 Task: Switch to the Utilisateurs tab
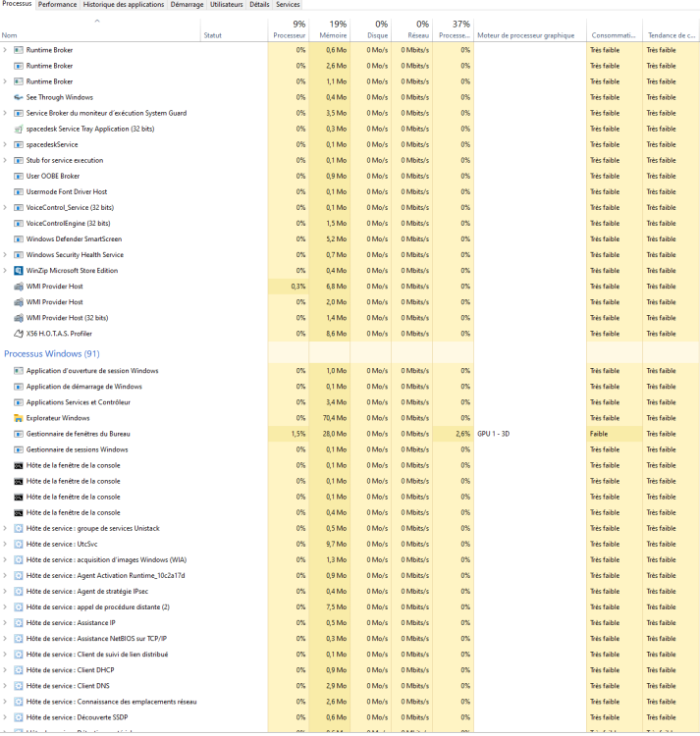pyautogui.click(x=226, y=4)
